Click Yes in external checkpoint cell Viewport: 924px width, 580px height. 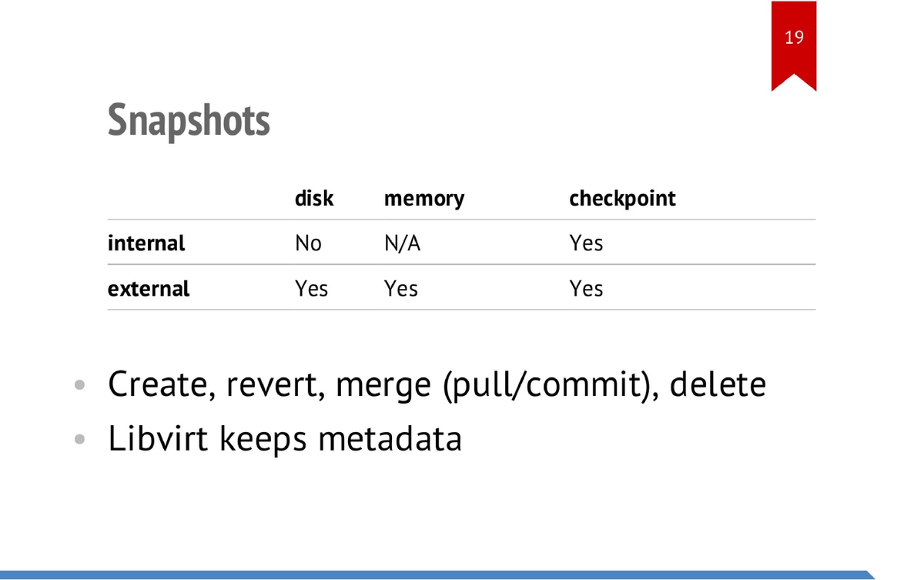coord(586,289)
